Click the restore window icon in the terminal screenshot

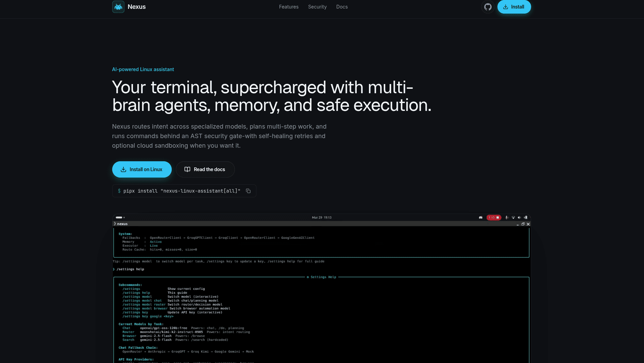(523, 224)
